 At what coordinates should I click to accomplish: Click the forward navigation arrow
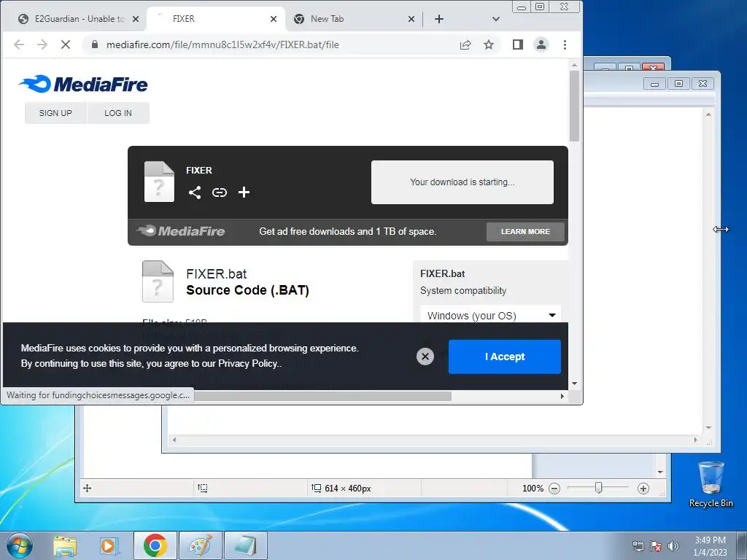42,44
